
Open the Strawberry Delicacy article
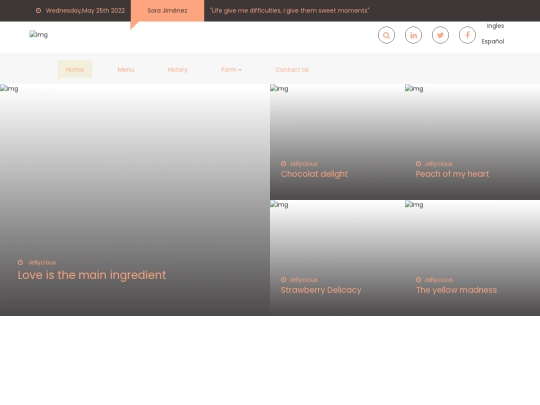coord(321,290)
